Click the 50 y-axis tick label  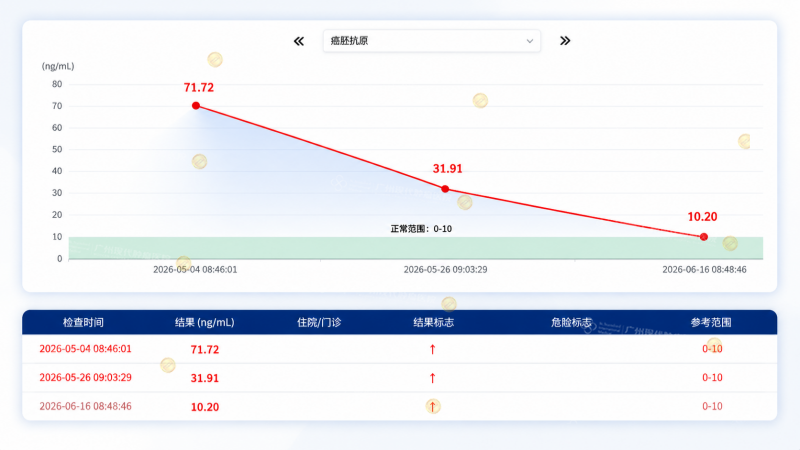pyautogui.click(x=57, y=149)
